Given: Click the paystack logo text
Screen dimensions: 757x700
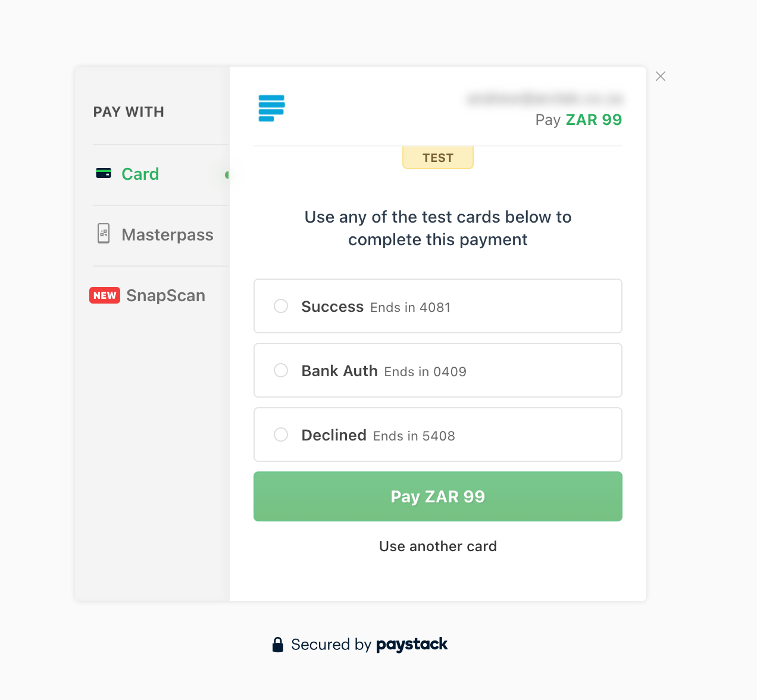Looking at the screenshot, I should click(x=412, y=645).
